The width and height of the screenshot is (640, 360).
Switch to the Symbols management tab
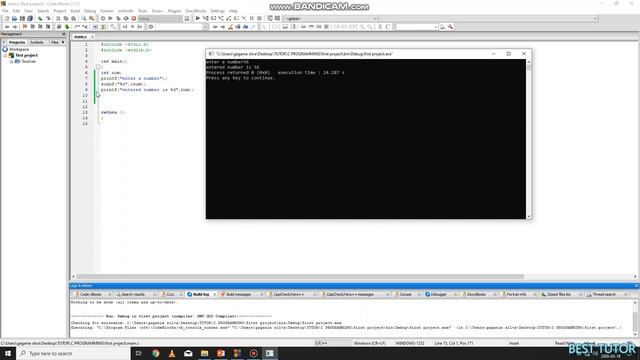pos(36,42)
